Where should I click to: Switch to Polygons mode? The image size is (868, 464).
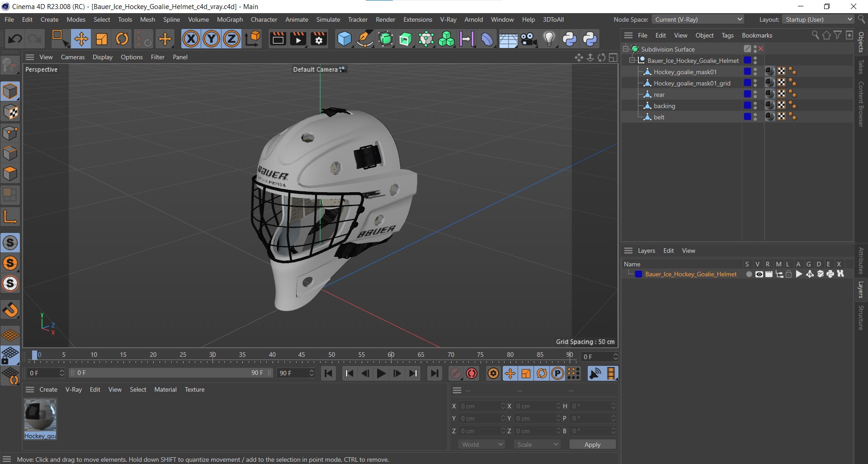tap(10, 174)
